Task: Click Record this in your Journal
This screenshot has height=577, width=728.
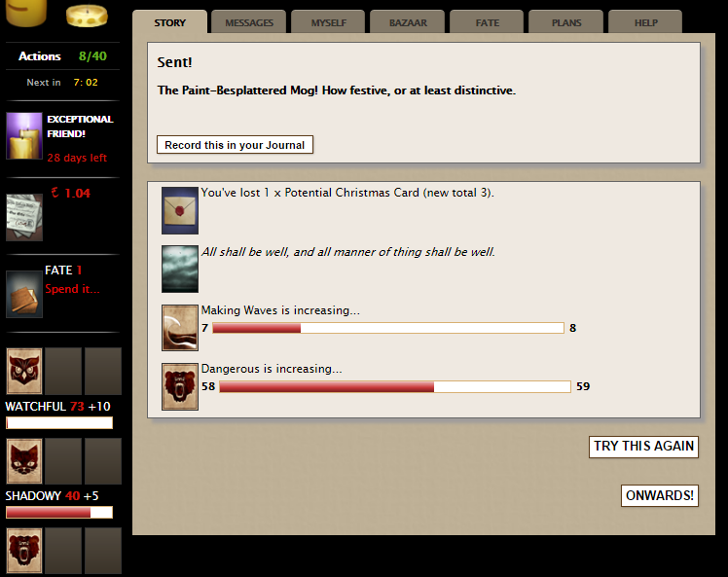Action: 235,145
